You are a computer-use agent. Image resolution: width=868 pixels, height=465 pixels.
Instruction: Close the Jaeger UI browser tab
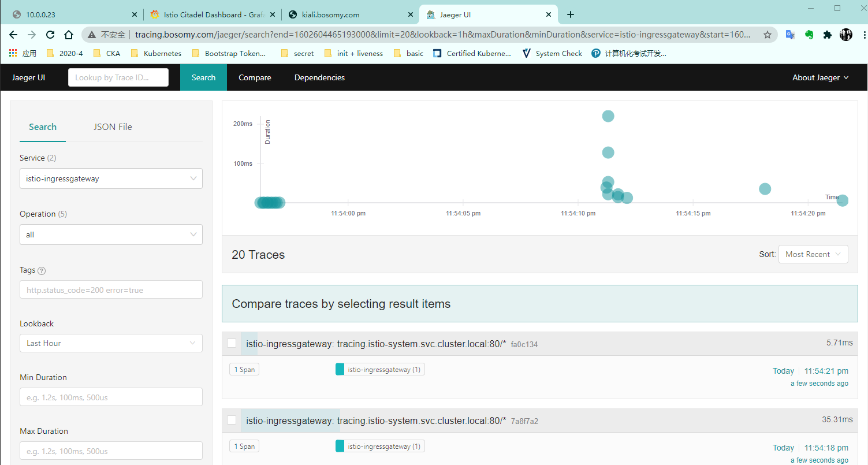pyautogui.click(x=549, y=14)
